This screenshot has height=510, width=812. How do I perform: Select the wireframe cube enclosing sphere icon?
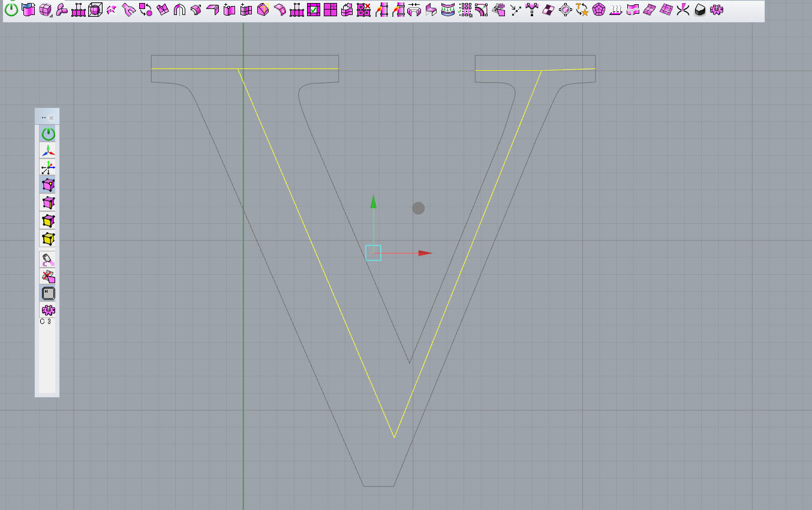tap(95, 10)
